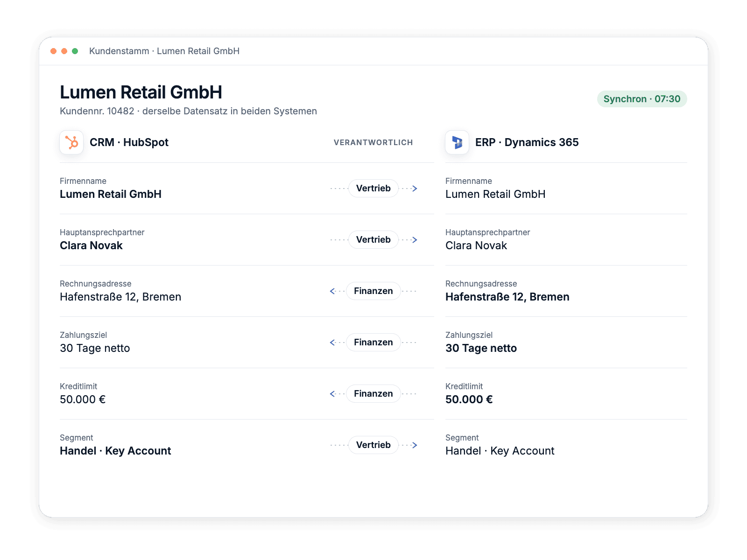Click right arrow in Hauptansprechpartner row
This screenshot has height=560, width=747.
point(414,240)
